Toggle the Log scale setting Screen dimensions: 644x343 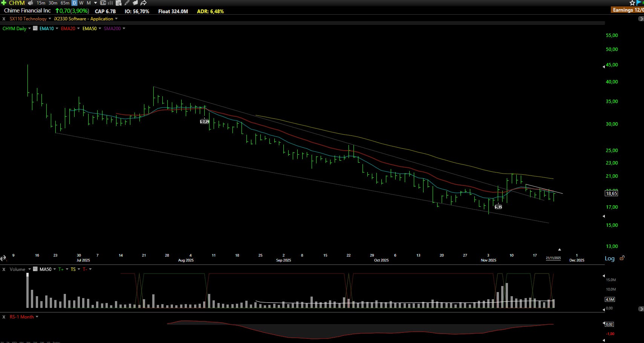[610, 258]
